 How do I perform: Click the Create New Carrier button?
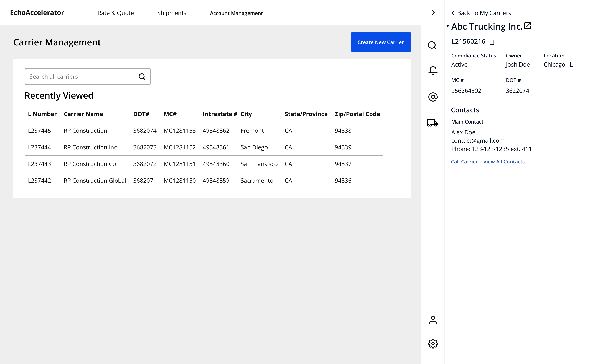click(381, 42)
